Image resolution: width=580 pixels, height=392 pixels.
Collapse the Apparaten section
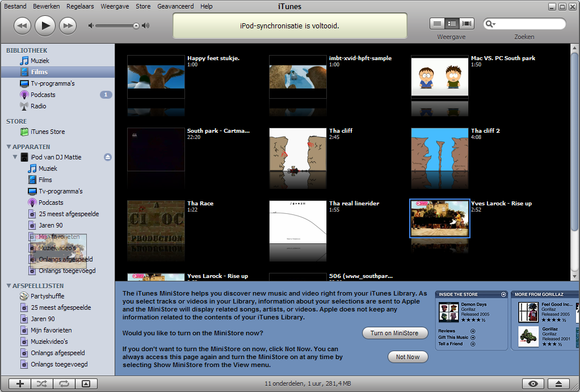[9, 147]
